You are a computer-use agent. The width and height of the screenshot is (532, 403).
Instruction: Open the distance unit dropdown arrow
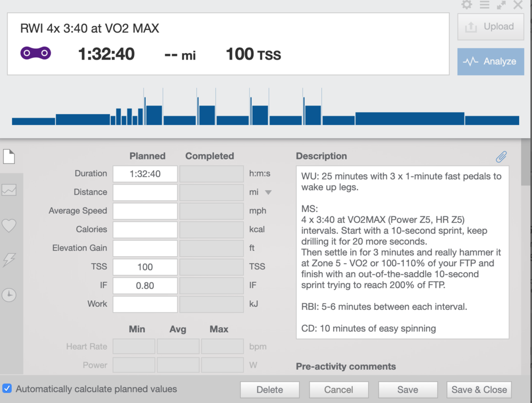coord(268,192)
